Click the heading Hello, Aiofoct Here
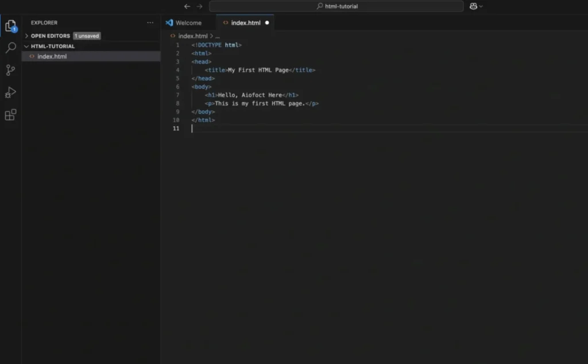 (250, 95)
